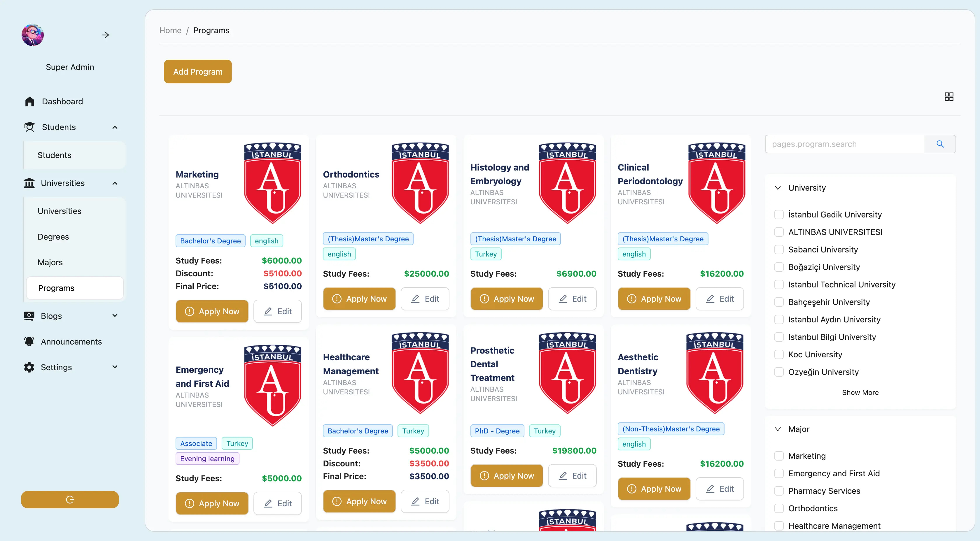
Task: Click the search magnifier icon button
Action: click(940, 144)
